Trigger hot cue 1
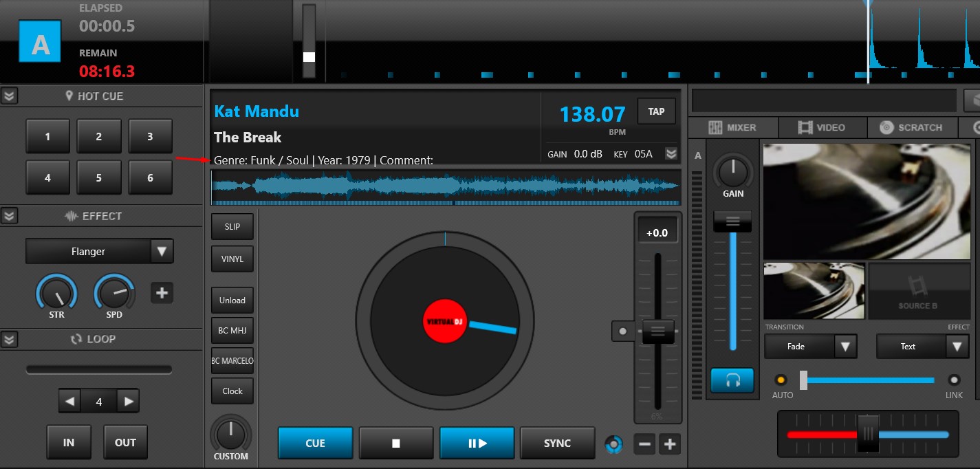 pyautogui.click(x=47, y=136)
